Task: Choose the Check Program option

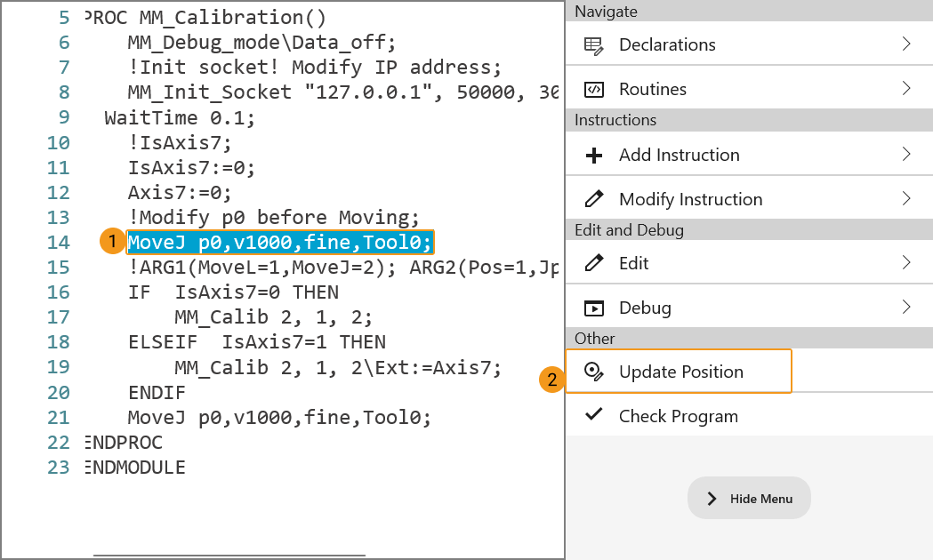Action: [678, 416]
